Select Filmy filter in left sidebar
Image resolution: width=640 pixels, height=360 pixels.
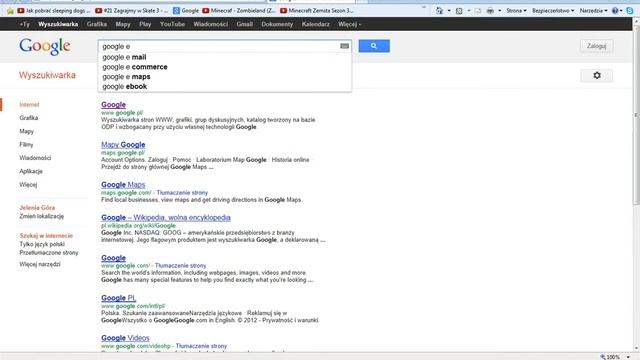(x=26, y=144)
